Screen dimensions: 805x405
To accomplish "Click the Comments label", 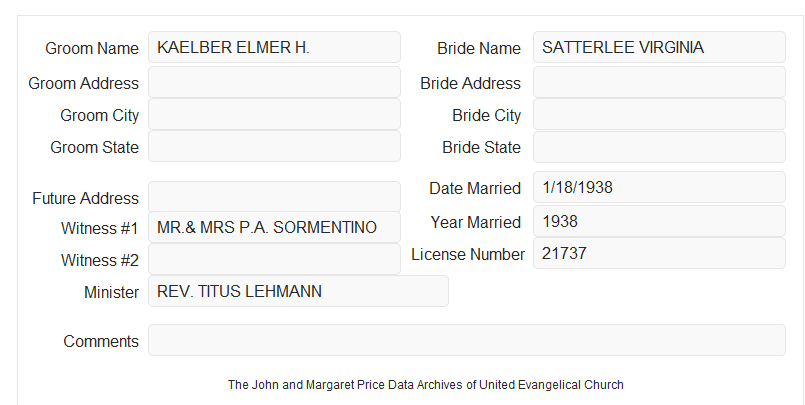I will (x=101, y=341).
